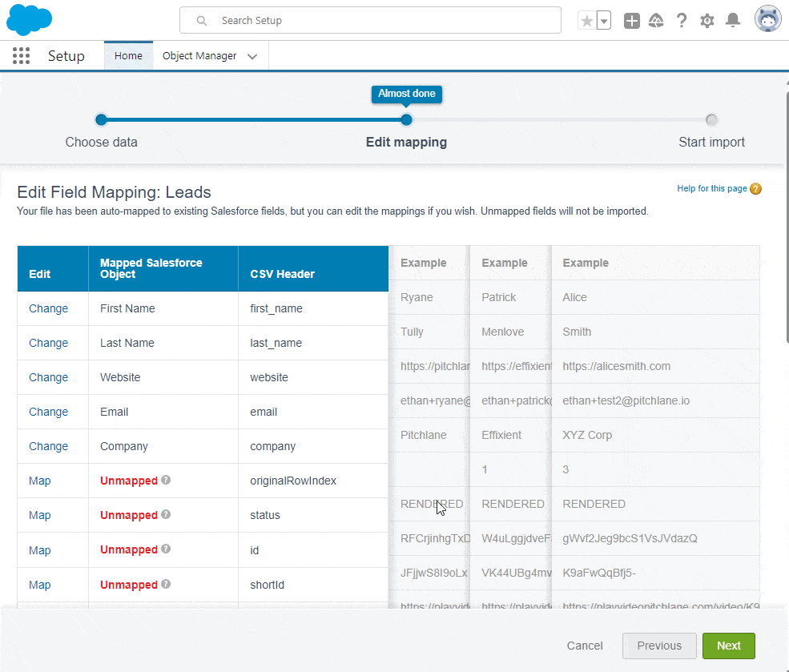Click the Start import step marker

coord(711,119)
